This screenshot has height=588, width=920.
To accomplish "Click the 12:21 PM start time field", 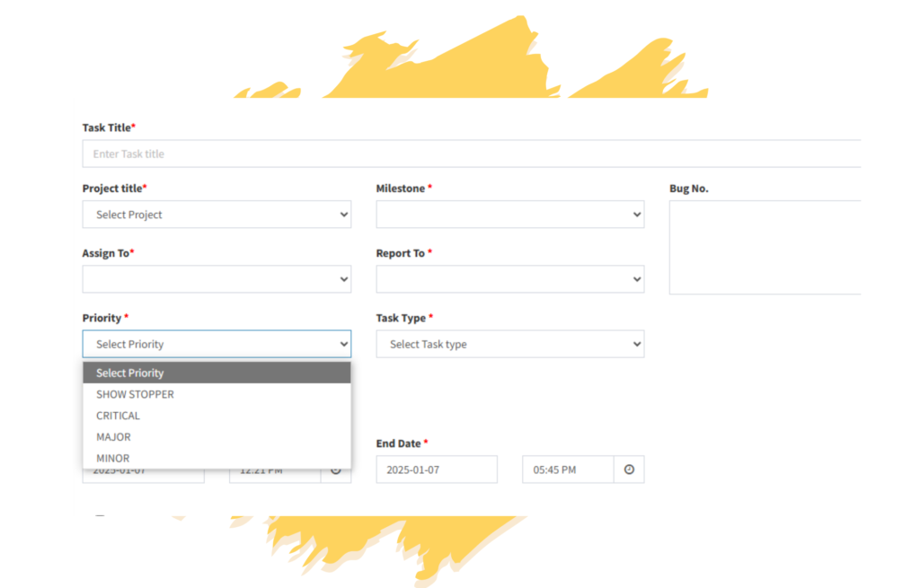I will (274, 474).
